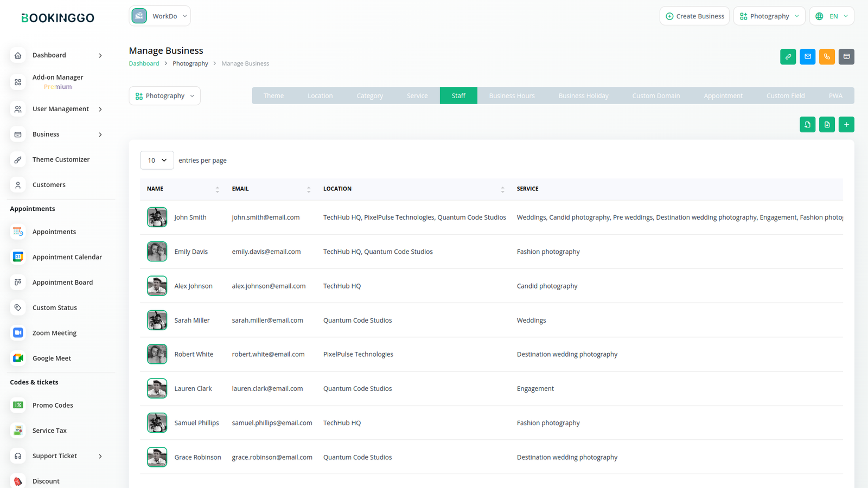Click the Create Business button
This screenshot has height=488, width=868.
click(694, 16)
